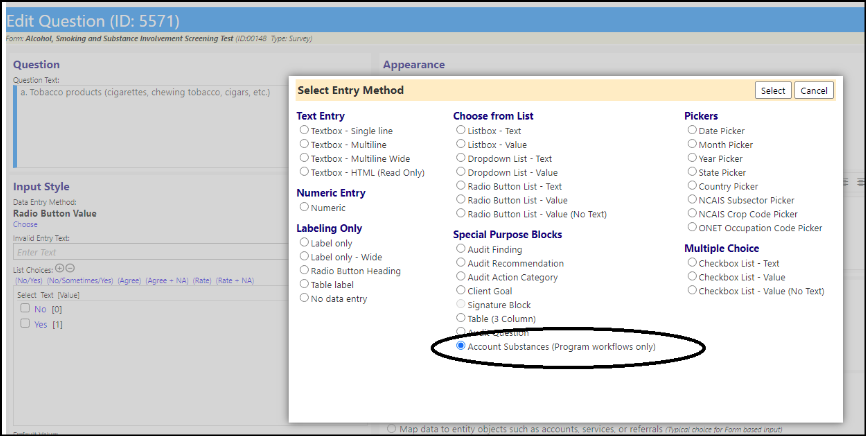Select Table (3 Column) option
Viewport: 866px width, 436px height.
pyautogui.click(x=461, y=318)
